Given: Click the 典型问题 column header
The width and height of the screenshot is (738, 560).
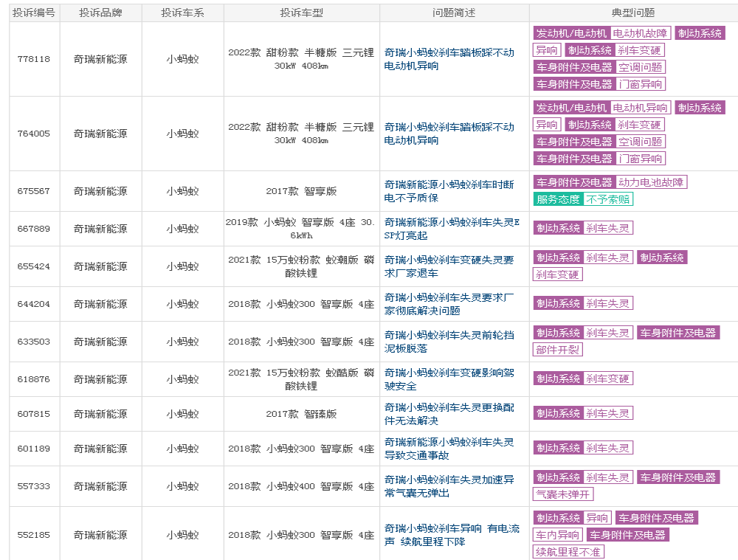Looking at the screenshot, I should [633, 13].
